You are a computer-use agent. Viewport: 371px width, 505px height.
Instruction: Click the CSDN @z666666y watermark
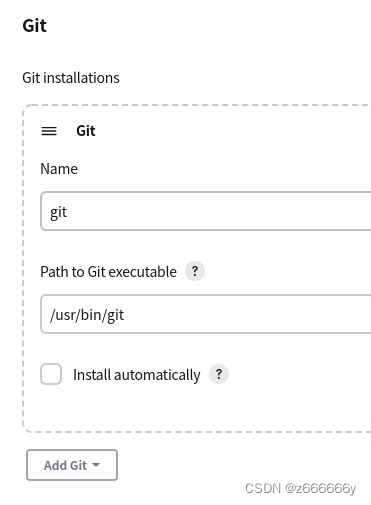click(301, 488)
